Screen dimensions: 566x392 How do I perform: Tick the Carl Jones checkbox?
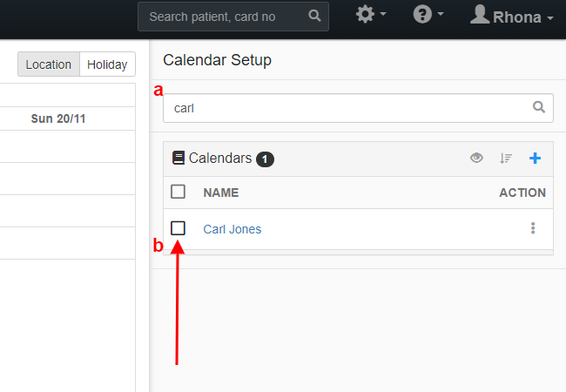click(178, 228)
